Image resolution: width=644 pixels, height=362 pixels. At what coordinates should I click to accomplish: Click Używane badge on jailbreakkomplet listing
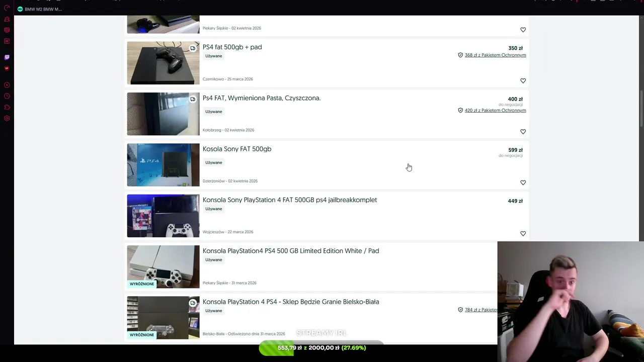[214, 209]
